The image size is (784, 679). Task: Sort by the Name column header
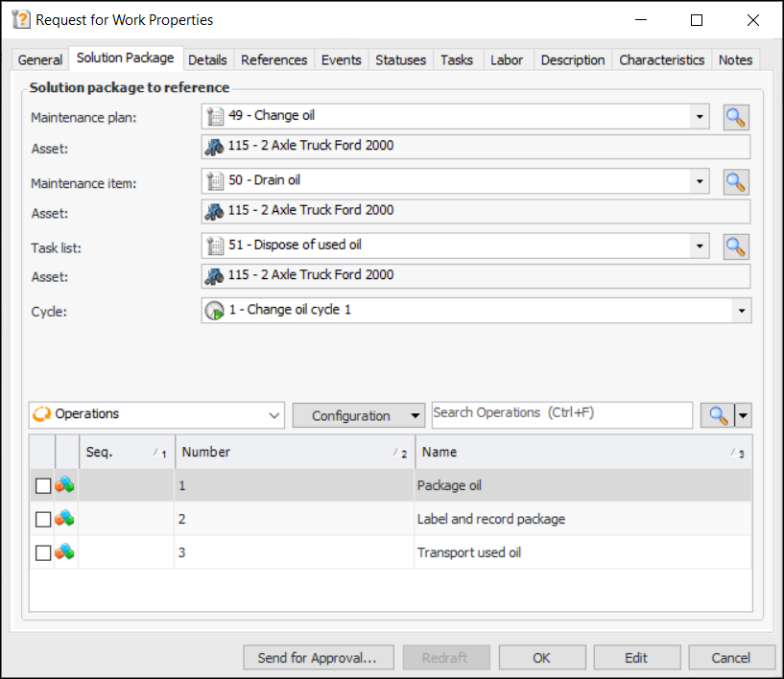(583, 452)
